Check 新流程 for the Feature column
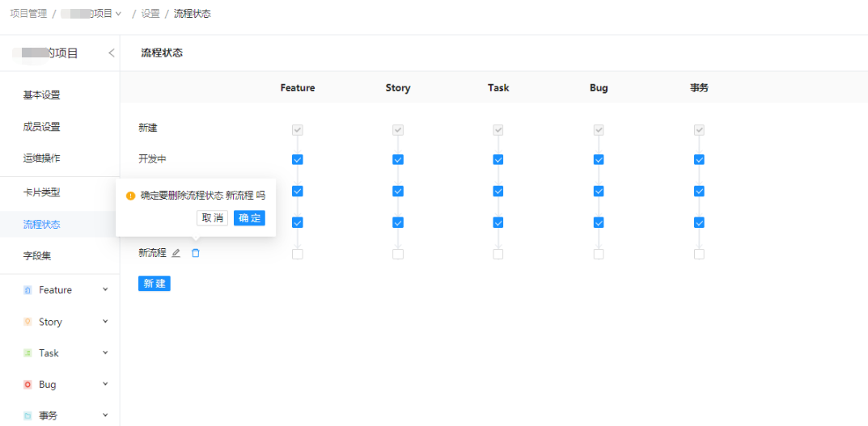 [297, 254]
